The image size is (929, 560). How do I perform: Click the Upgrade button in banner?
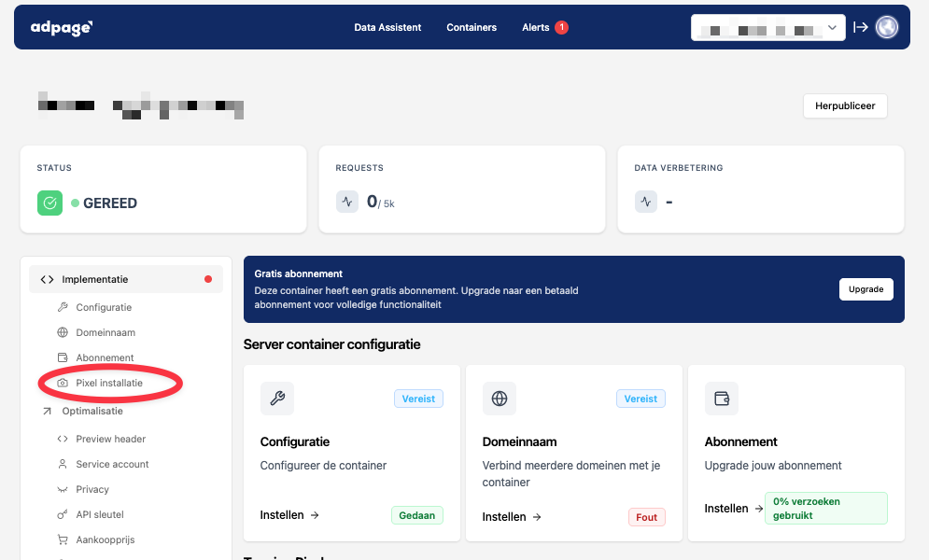[x=866, y=289]
